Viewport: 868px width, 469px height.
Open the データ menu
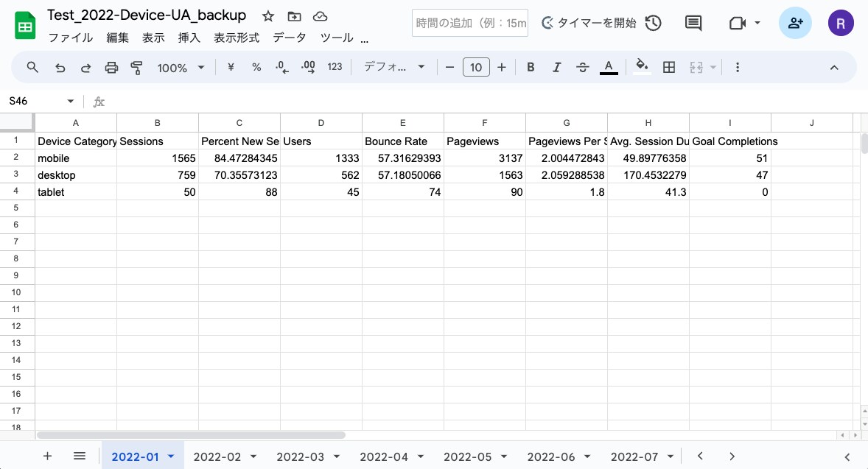click(290, 38)
